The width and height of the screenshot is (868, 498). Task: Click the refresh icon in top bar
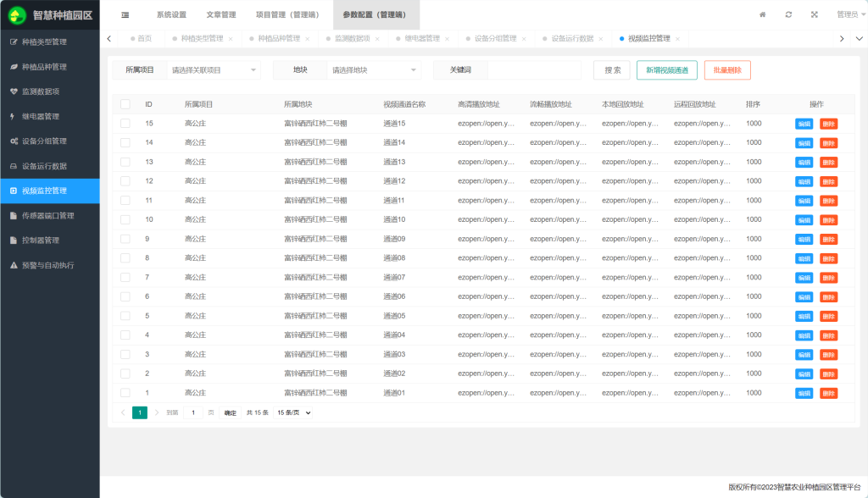[788, 14]
